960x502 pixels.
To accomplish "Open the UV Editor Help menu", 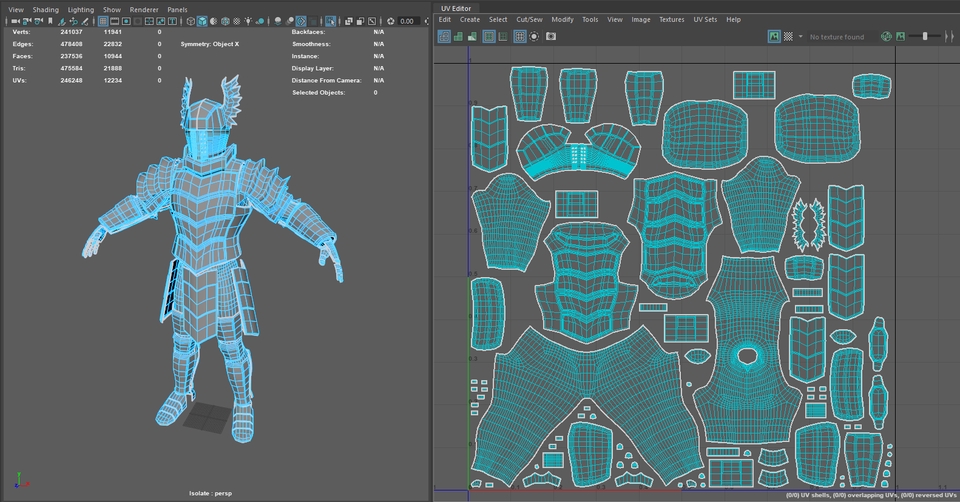I will (733, 20).
